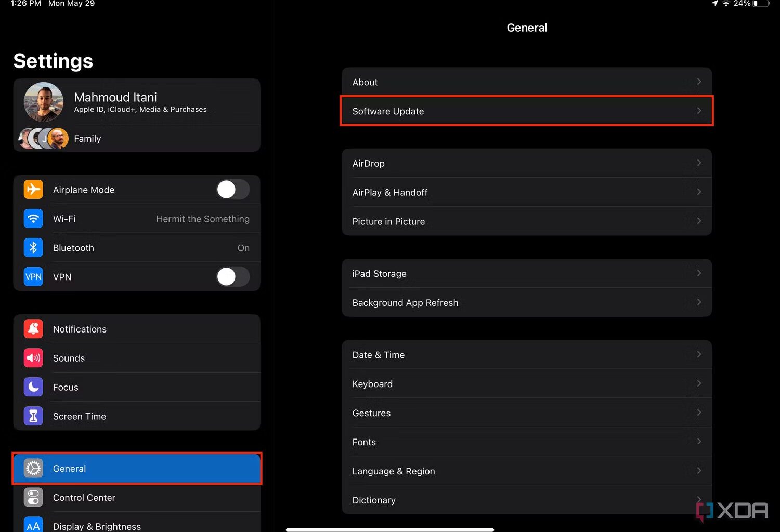Open the Dictionary settings row
The height and width of the screenshot is (532, 780).
pyautogui.click(x=527, y=500)
